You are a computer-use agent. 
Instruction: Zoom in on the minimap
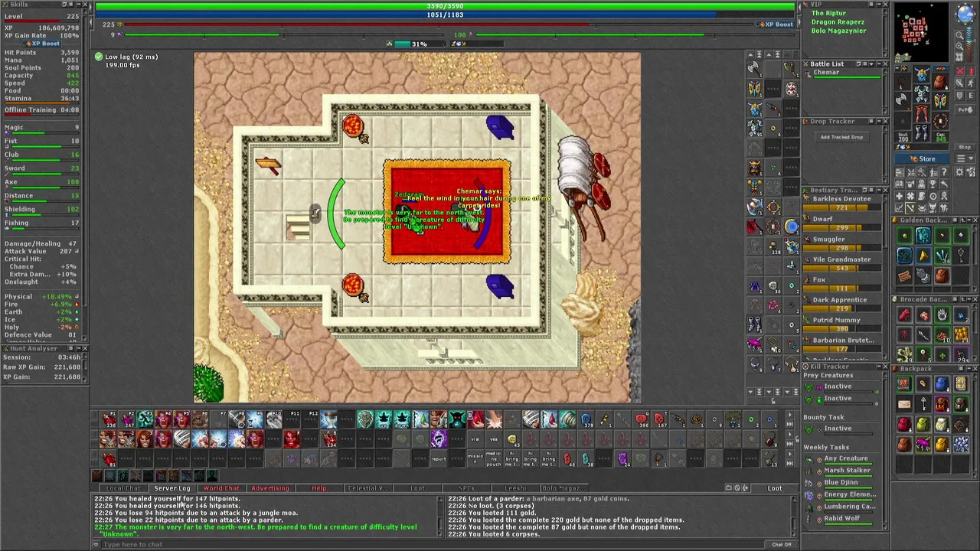pos(959,47)
